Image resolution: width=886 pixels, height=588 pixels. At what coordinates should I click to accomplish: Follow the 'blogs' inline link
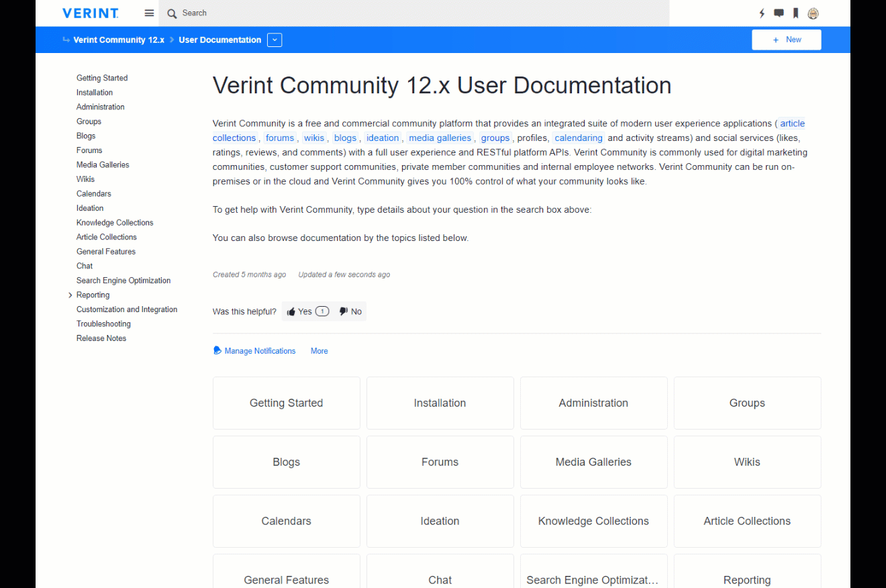pos(345,138)
